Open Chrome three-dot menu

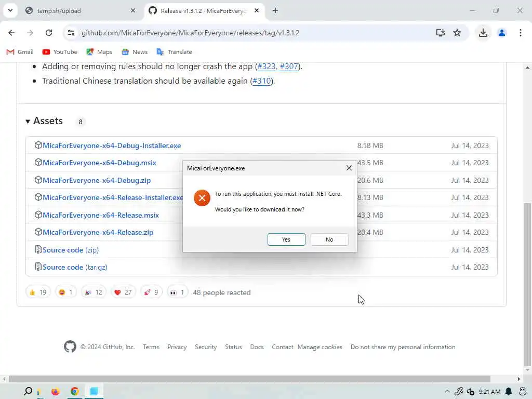[x=521, y=33]
